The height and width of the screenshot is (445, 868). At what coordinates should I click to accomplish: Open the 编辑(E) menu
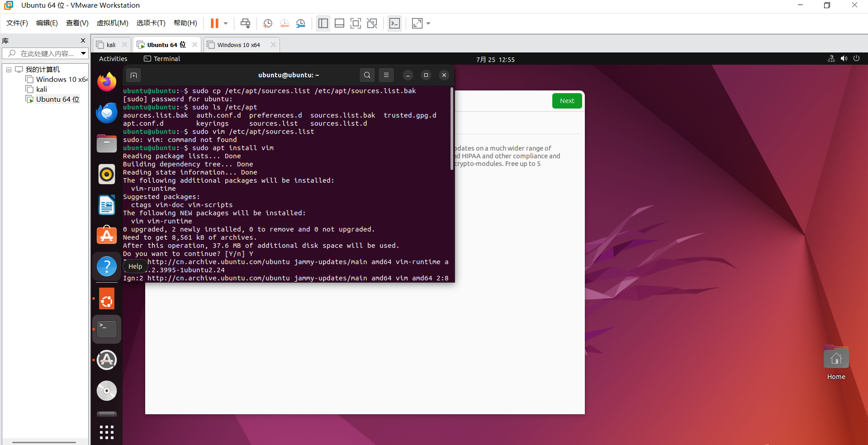47,23
